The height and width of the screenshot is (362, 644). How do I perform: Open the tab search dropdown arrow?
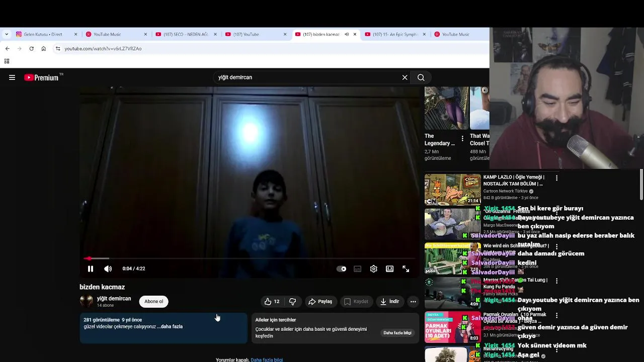[x=6, y=34]
